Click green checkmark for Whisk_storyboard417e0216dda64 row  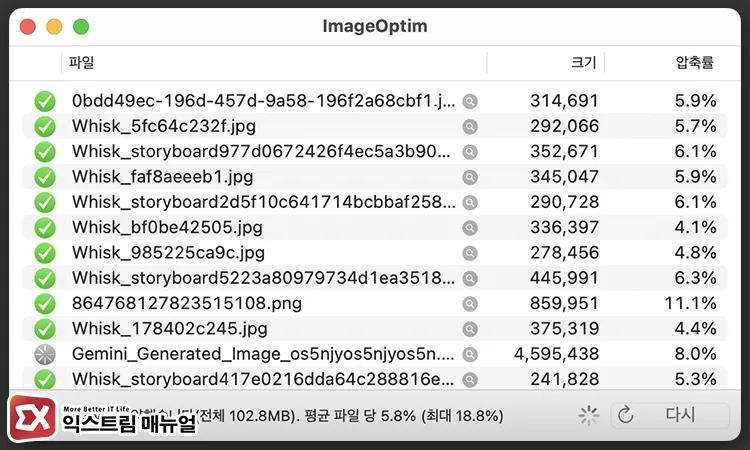45,380
